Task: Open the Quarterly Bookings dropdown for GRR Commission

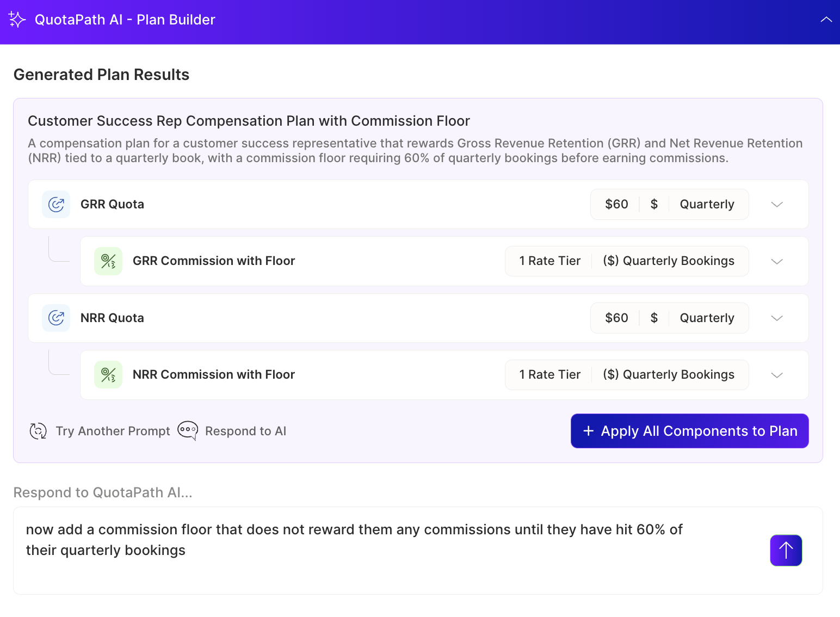Action: coord(669,261)
